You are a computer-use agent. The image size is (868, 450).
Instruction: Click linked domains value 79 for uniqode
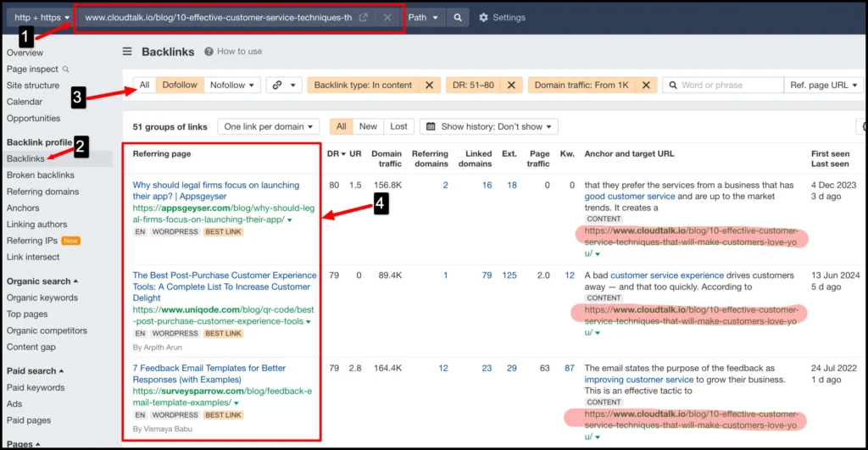click(487, 275)
